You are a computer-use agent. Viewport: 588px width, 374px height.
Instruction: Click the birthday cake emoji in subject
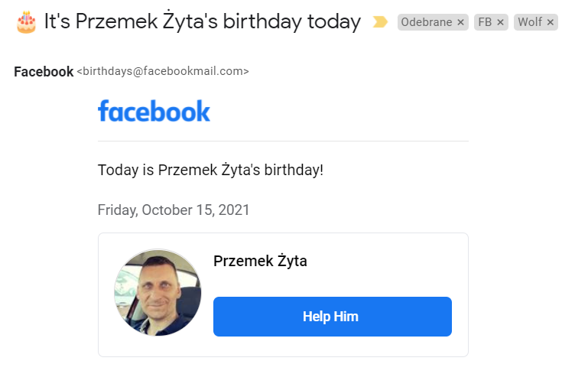pos(26,22)
